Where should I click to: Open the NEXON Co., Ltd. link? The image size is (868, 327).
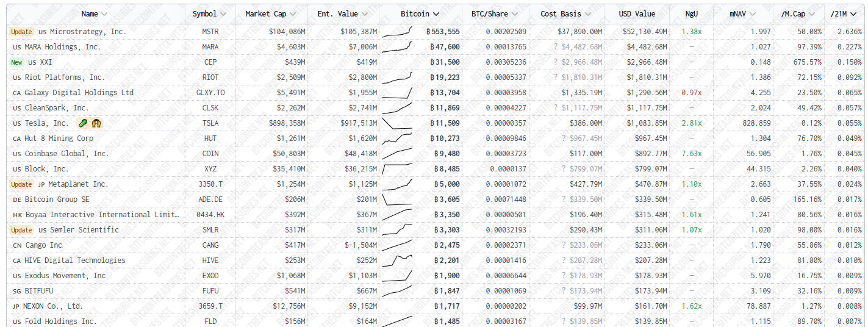pos(54,306)
